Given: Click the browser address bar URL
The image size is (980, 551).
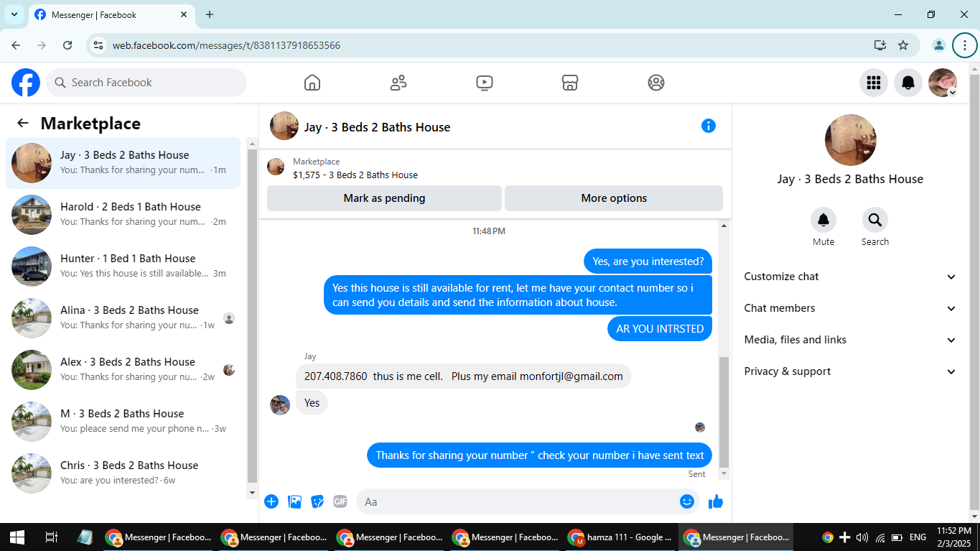Looking at the screenshot, I should tap(226, 45).
